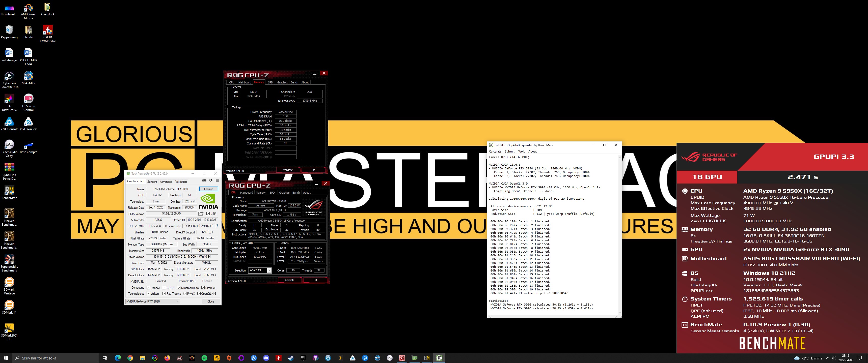Click the BIOS share/export arrow icon in GPU-Z
This screenshot has height=363, width=868.
click(x=201, y=214)
